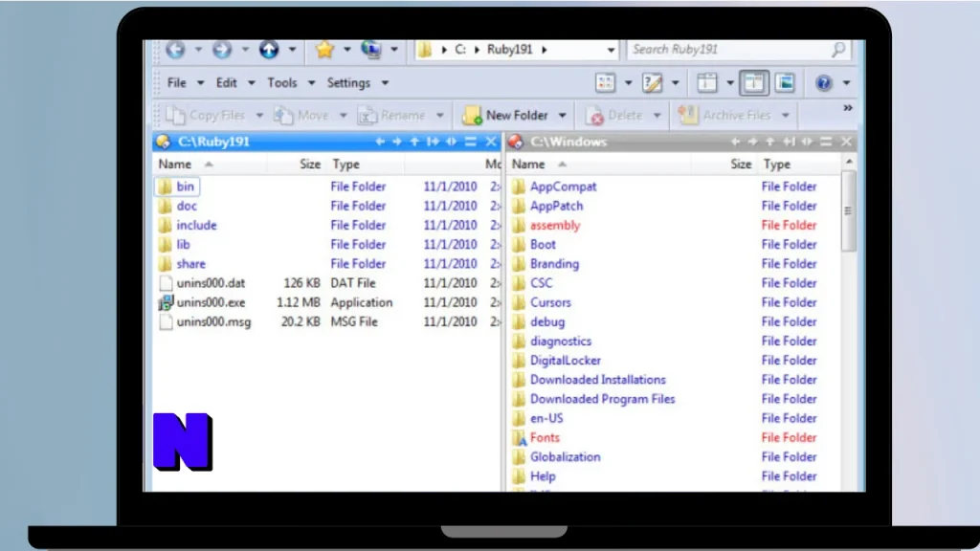Expand the Favorites dropdown arrow
Screen dimensions: 980x551
346,50
